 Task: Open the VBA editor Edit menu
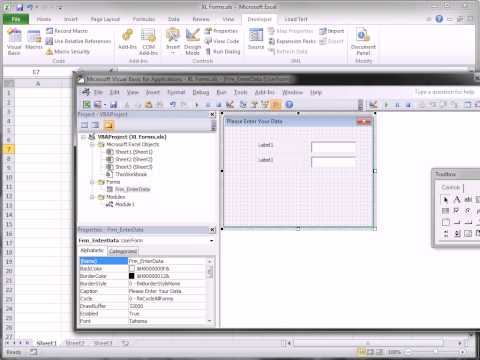[x=115, y=92]
